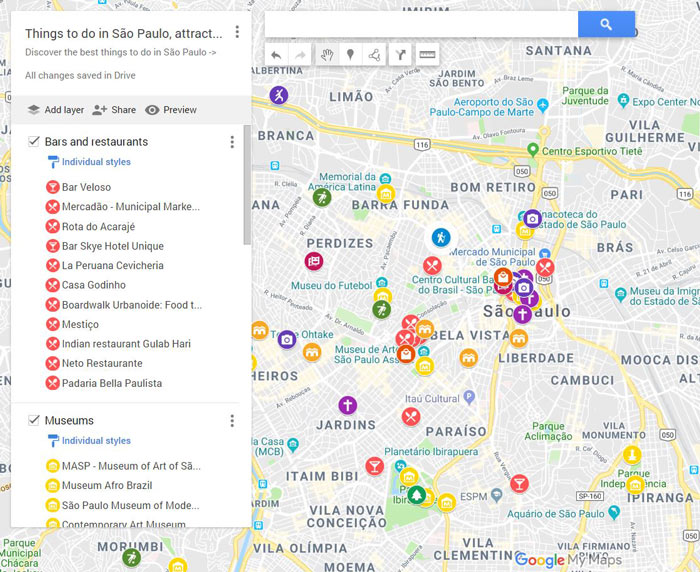This screenshot has height=572, width=700.
Task: Select Boardwalk Urbanoide: Food item
Action: pyautogui.click(x=124, y=305)
